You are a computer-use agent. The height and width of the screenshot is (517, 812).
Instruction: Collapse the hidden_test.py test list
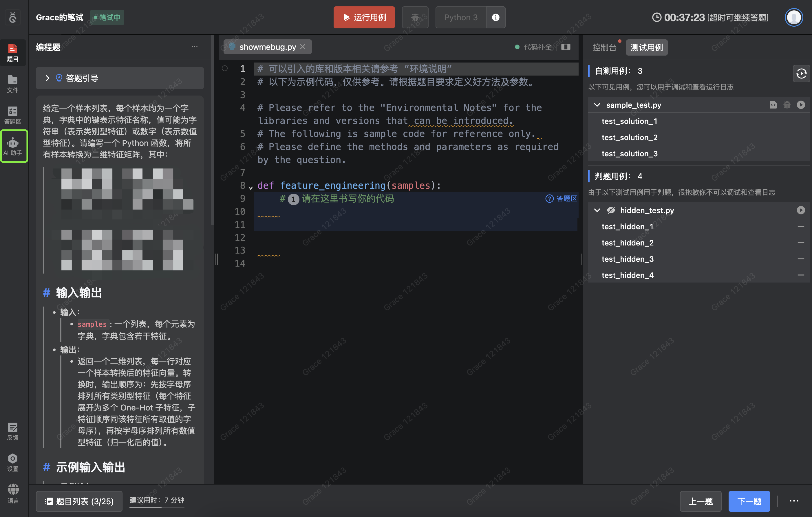point(597,210)
